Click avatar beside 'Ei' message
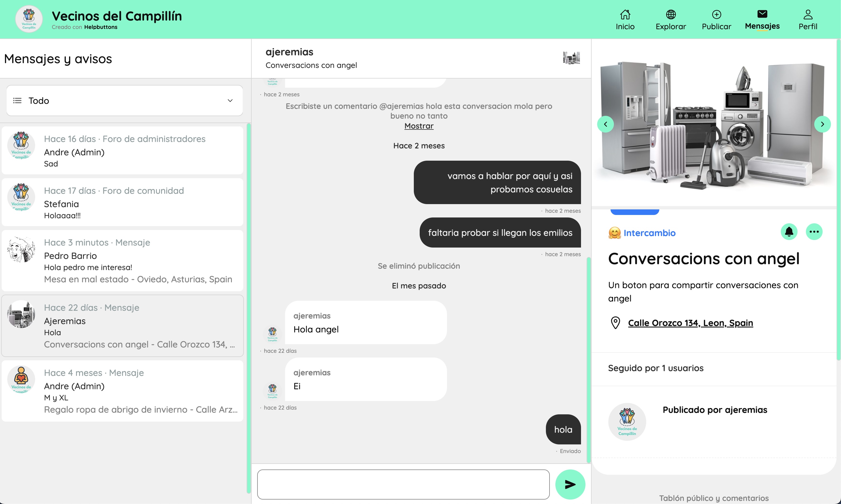Screen dimensions: 841x504 coord(272,391)
